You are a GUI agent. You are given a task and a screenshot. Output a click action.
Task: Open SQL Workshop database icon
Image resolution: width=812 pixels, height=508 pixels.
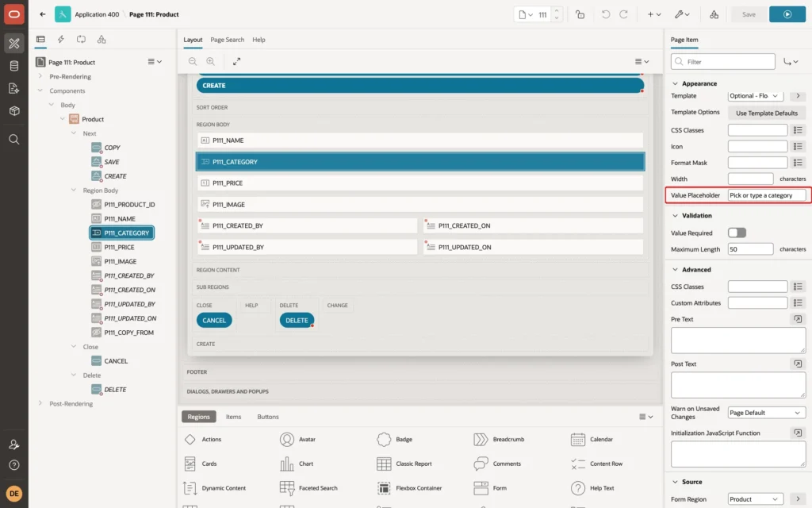pyautogui.click(x=14, y=66)
